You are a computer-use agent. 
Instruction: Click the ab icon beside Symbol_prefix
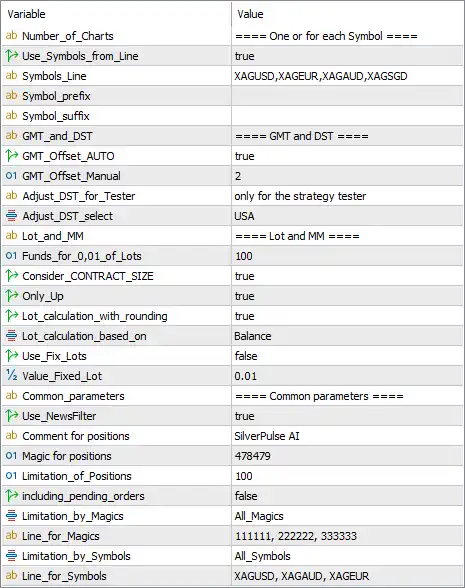(12, 96)
